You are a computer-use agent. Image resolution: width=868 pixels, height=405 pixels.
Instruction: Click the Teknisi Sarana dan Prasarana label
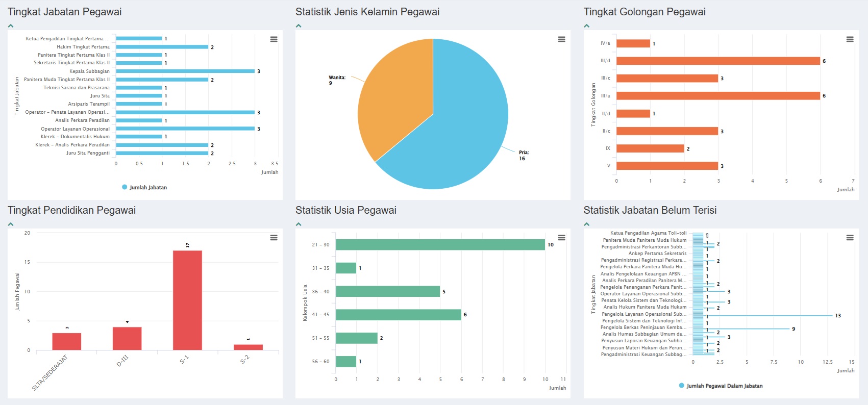[x=77, y=88]
